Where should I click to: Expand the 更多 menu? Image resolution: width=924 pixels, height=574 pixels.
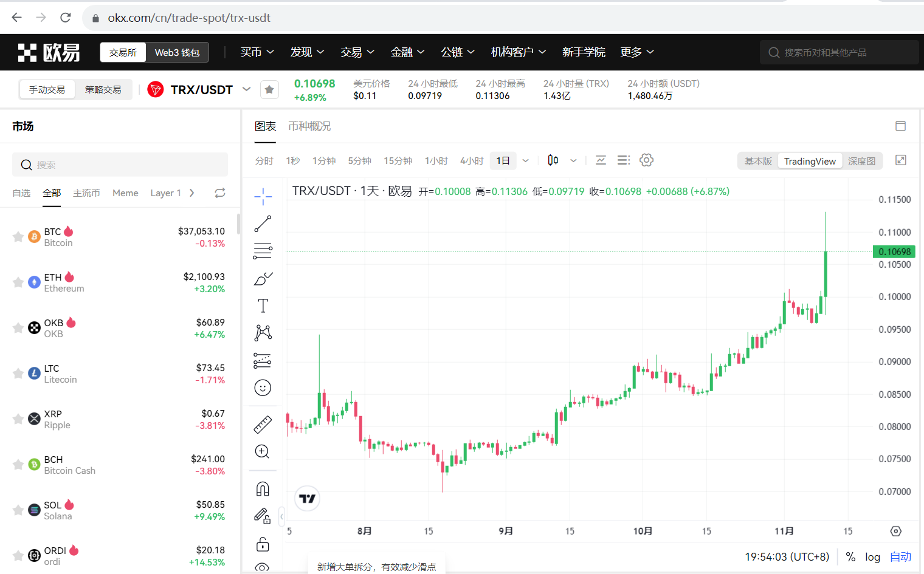pyautogui.click(x=637, y=52)
